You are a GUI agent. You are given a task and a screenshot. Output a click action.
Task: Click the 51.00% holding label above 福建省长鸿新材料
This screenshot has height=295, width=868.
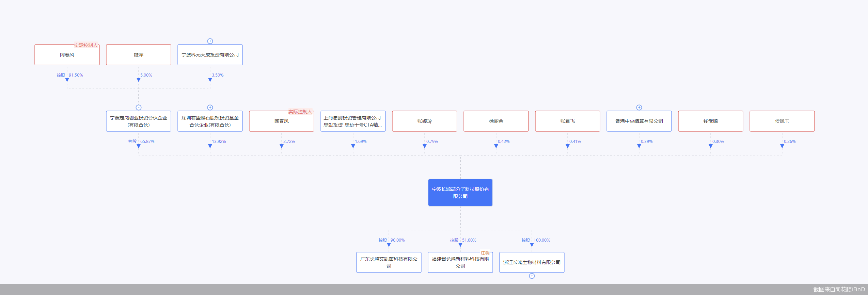click(469, 240)
